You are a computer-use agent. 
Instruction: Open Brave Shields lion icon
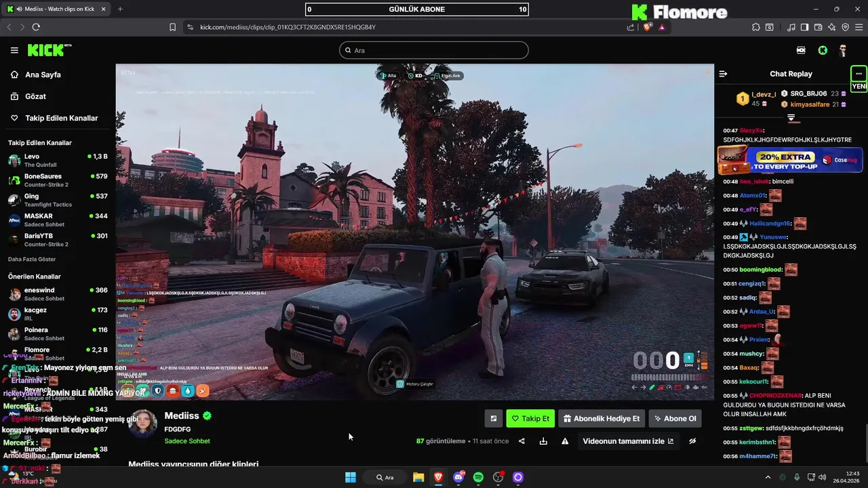pyautogui.click(x=647, y=27)
